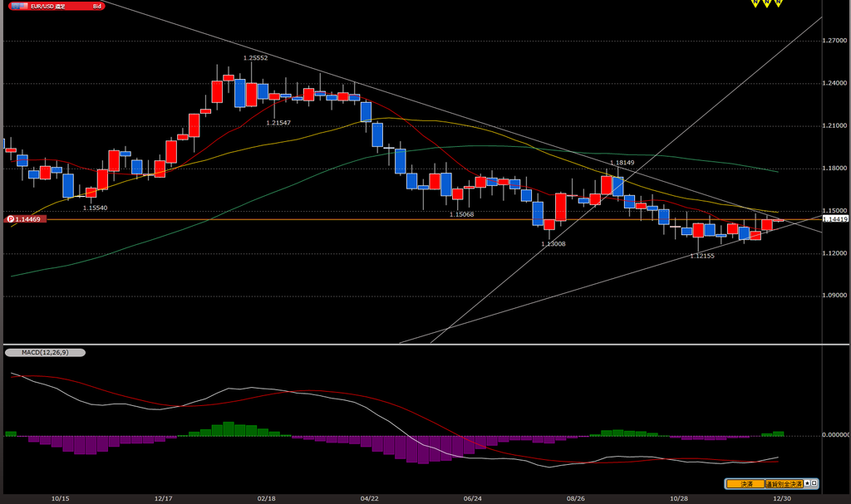The width and height of the screenshot is (851, 504).
Task: Click the 1.21000 axis value
Action: [834, 126]
